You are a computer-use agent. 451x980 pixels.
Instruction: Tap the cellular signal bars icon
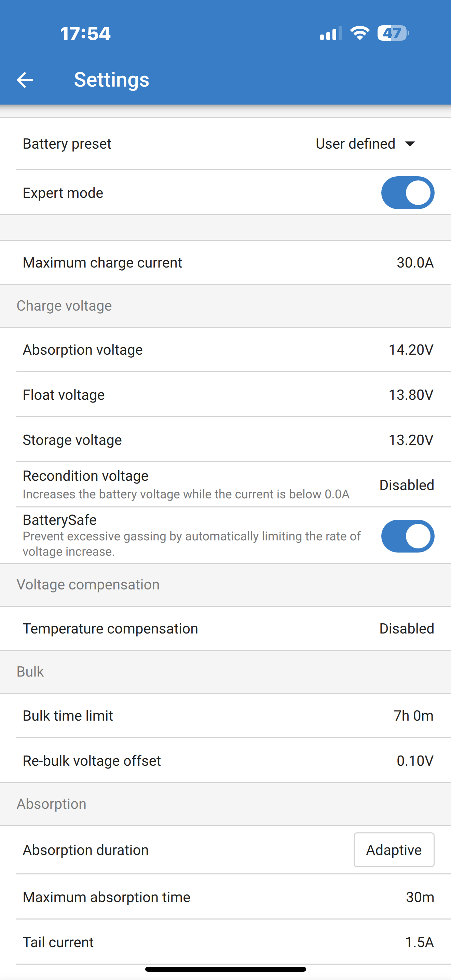(331, 33)
